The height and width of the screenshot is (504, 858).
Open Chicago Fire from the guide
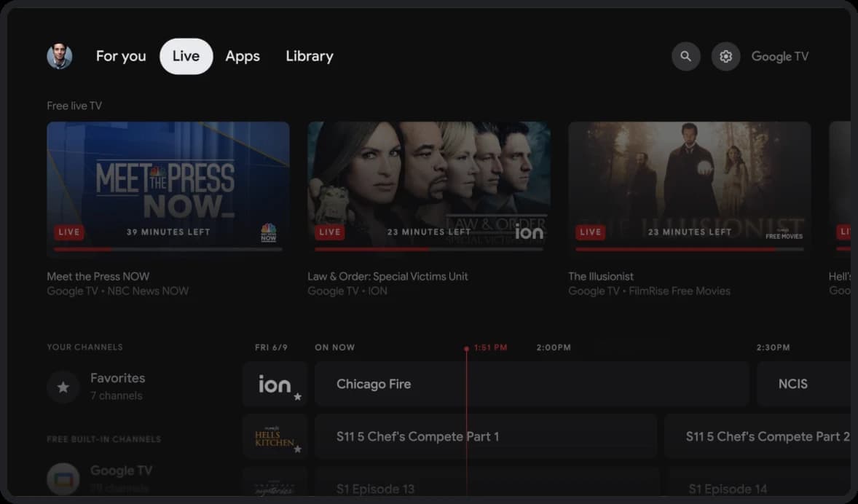532,384
